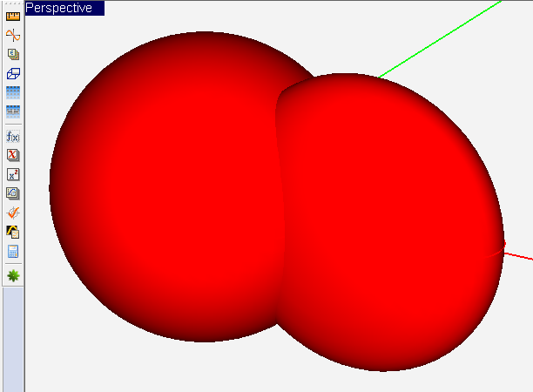
Task: Click the blue 3D box icon
Action: tap(13, 73)
